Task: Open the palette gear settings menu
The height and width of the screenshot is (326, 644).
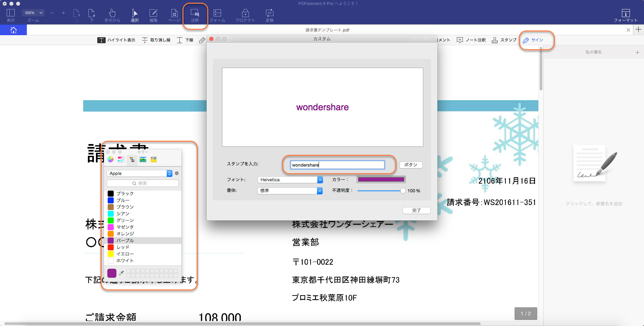Action: click(177, 173)
